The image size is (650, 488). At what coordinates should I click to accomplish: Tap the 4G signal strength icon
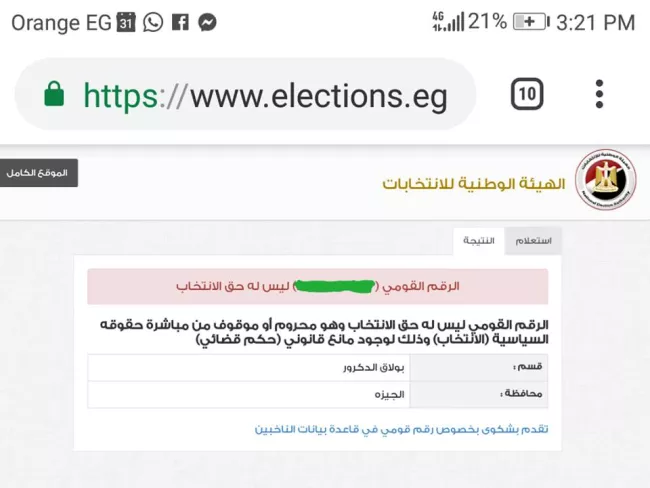tap(448, 22)
